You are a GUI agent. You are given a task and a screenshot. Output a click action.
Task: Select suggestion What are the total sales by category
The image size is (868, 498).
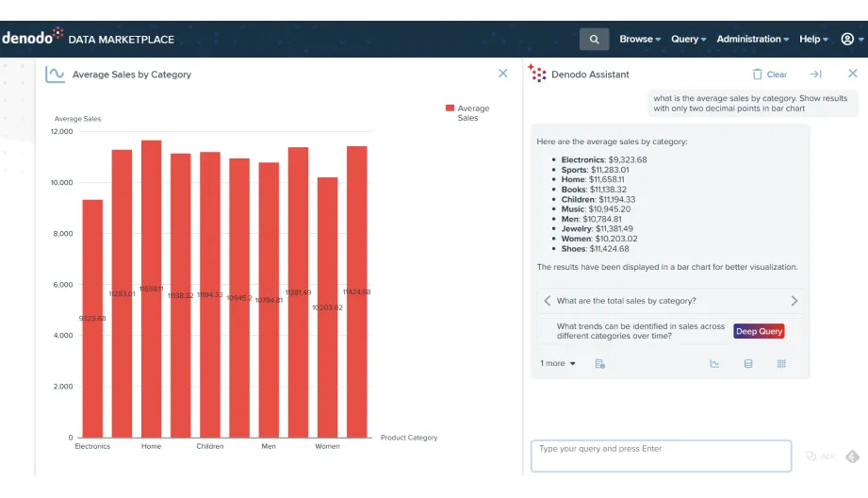[x=626, y=301]
